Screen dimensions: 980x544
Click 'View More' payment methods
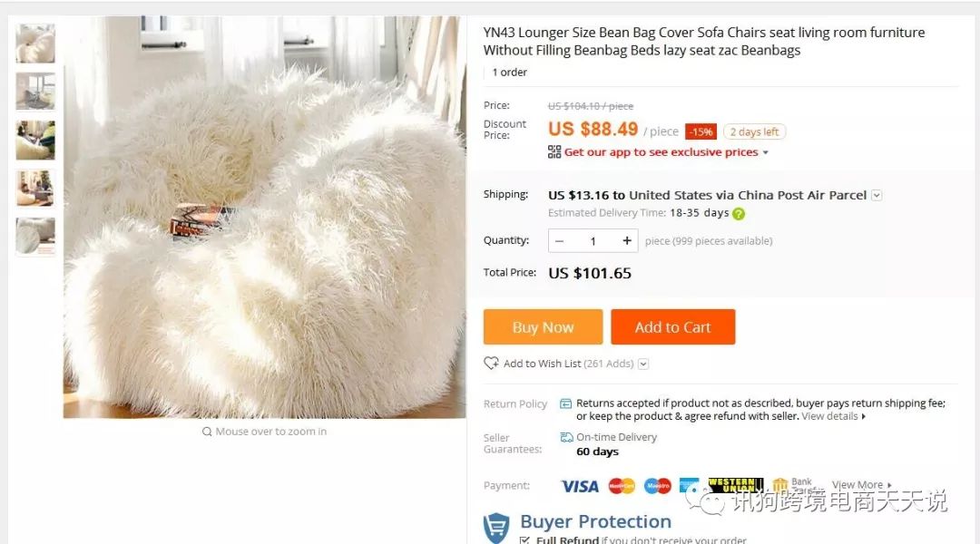(x=861, y=485)
